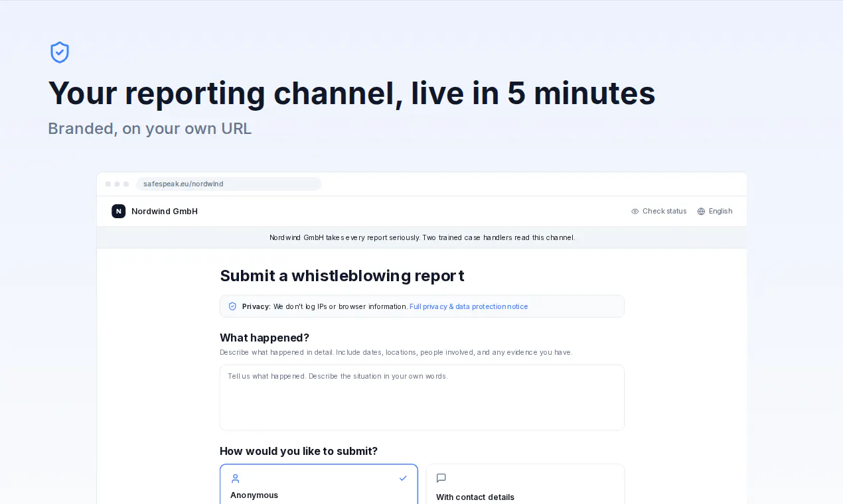Click the blue shield checkmark logo
The width and height of the screenshot is (843, 504).
pyautogui.click(x=60, y=52)
